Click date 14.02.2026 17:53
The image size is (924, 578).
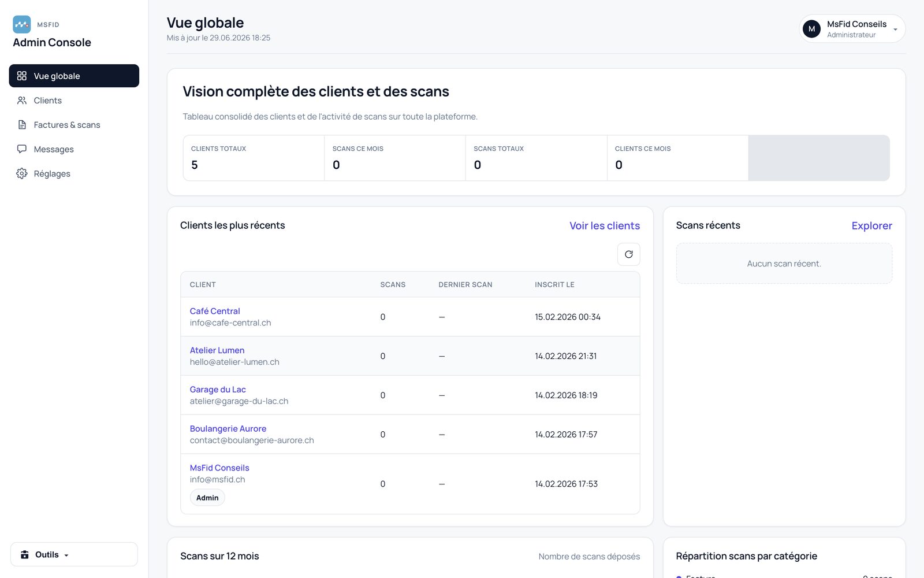(x=566, y=484)
